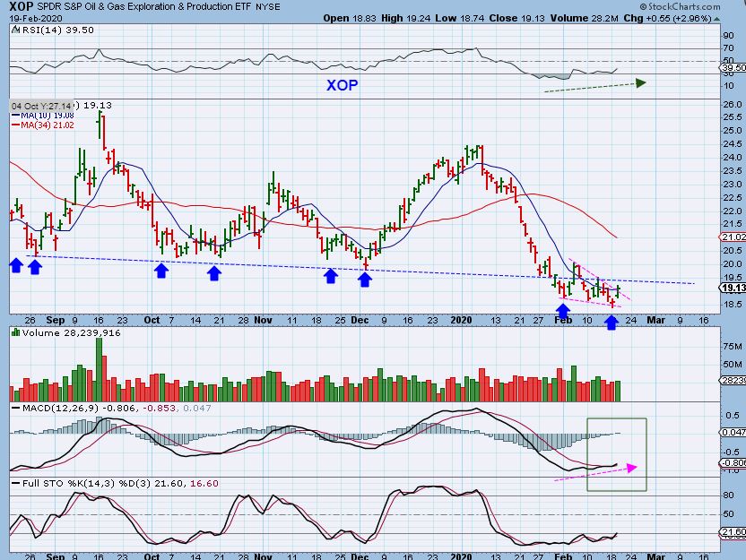The width and height of the screenshot is (746, 560).
Task: Click the High 19.24 value
Action: click(x=406, y=18)
